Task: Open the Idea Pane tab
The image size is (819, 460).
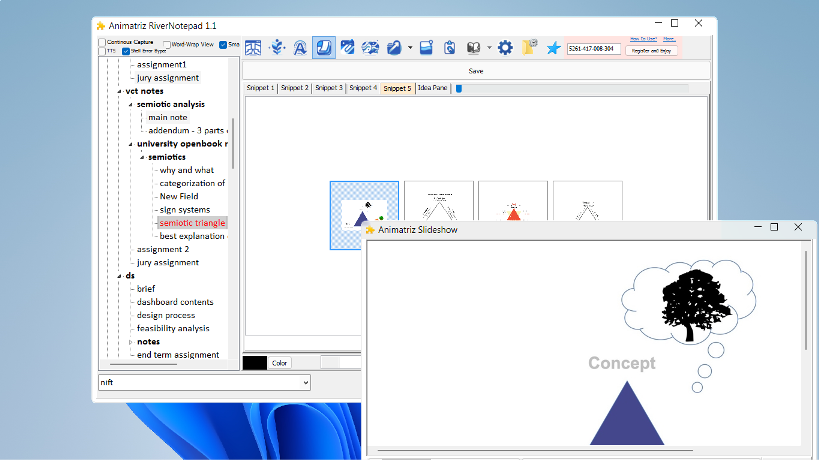Action: (x=432, y=88)
